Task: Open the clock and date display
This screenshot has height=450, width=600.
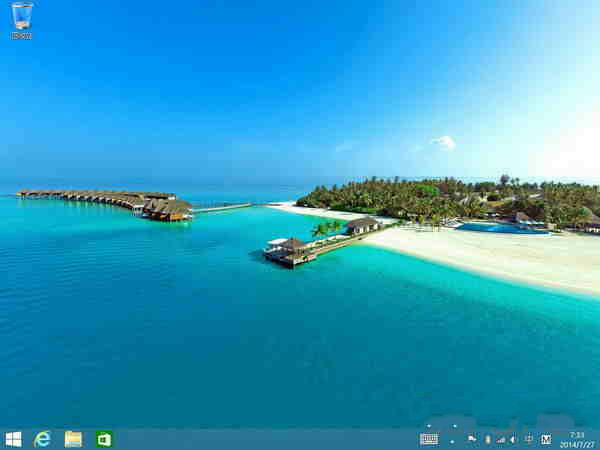Action: click(x=577, y=440)
